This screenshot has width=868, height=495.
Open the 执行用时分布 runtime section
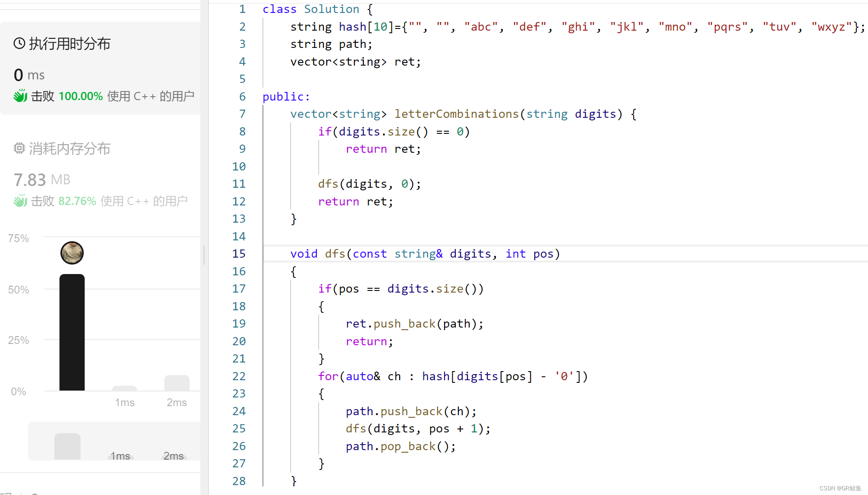tap(69, 44)
